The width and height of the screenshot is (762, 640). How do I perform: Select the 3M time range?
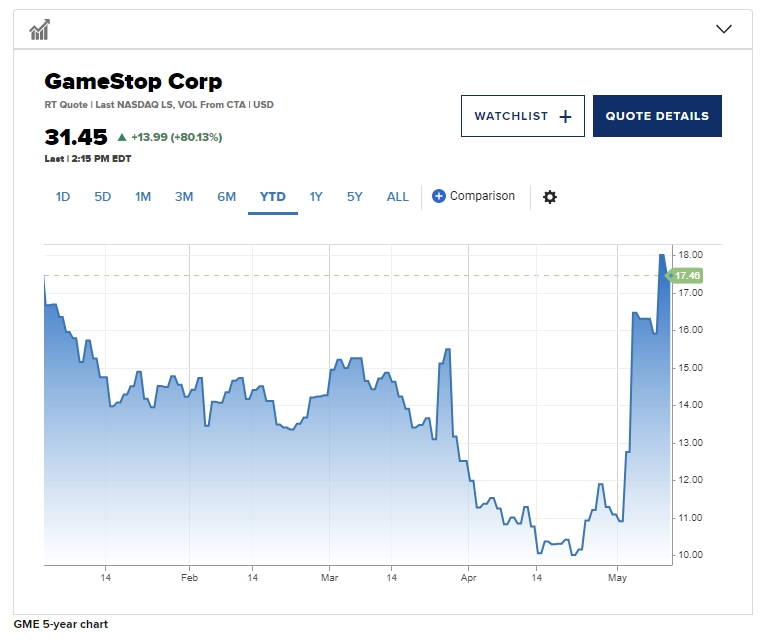184,197
